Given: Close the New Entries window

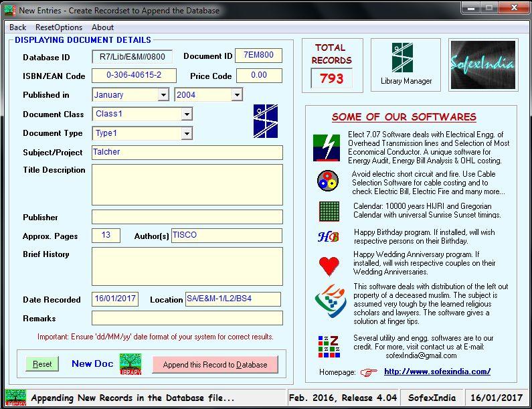Looking at the screenshot, I should tap(514, 7).
